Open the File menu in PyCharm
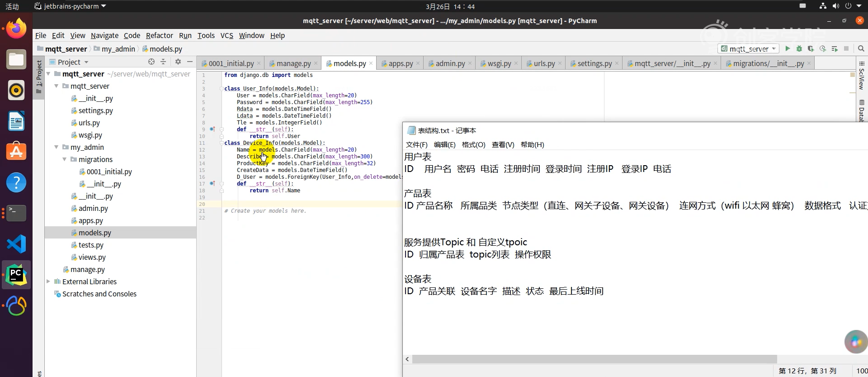868x377 pixels. pyautogui.click(x=41, y=35)
